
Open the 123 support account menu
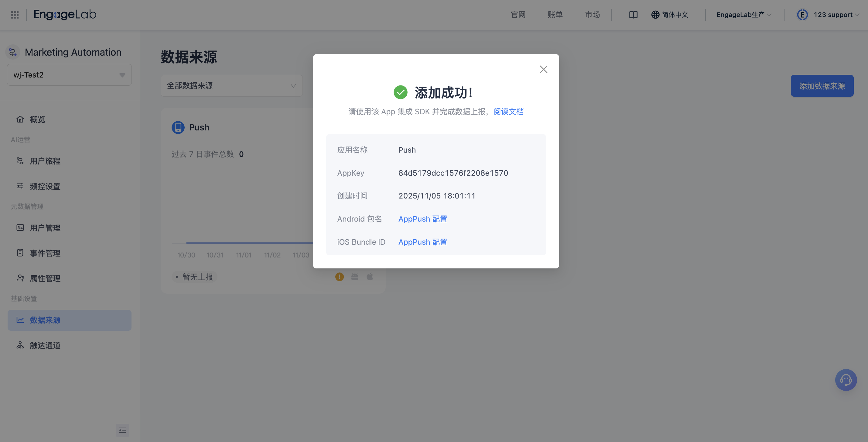click(832, 15)
